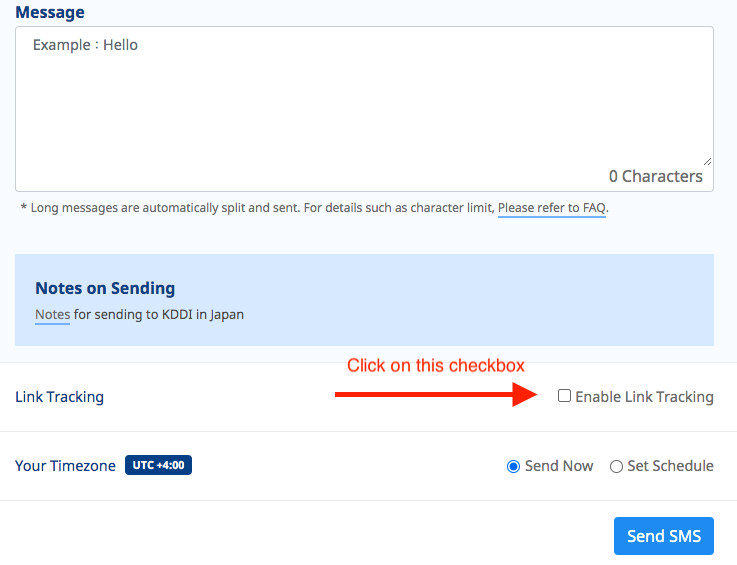Click the Link Tracking row label

pos(60,397)
